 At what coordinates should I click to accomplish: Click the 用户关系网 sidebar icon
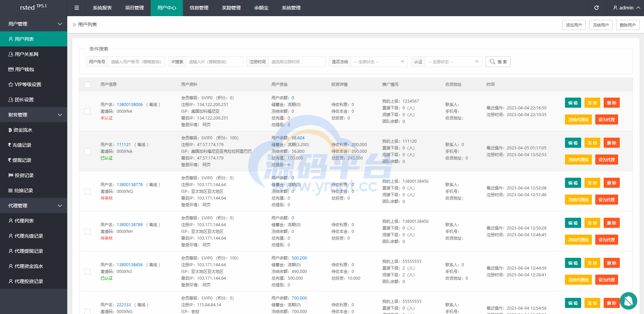(x=11, y=54)
